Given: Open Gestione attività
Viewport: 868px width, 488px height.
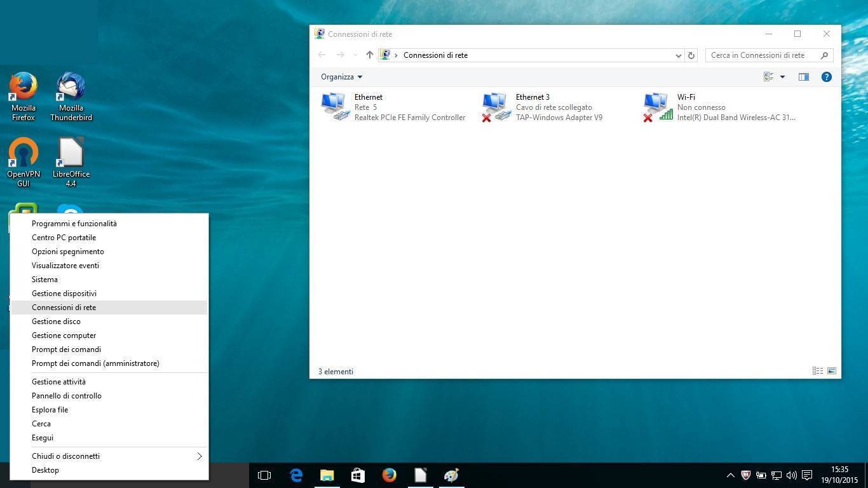Looking at the screenshot, I should pyautogui.click(x=109, y=382).
